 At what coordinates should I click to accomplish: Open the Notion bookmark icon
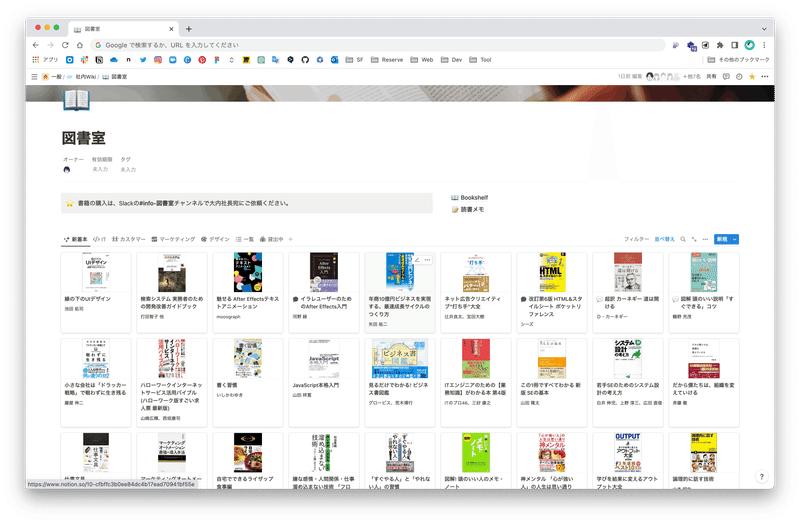pos(99,60)
